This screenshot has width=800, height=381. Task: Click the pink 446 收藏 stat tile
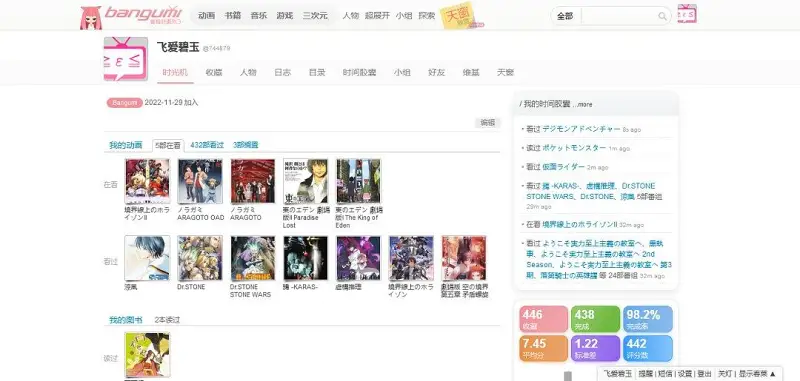543,319
